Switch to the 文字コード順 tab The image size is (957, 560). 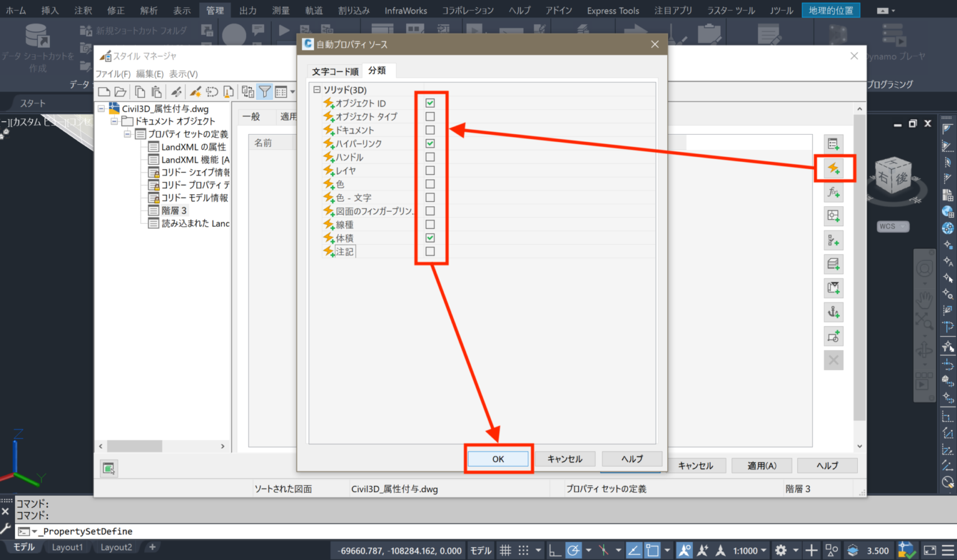(334, 70)
